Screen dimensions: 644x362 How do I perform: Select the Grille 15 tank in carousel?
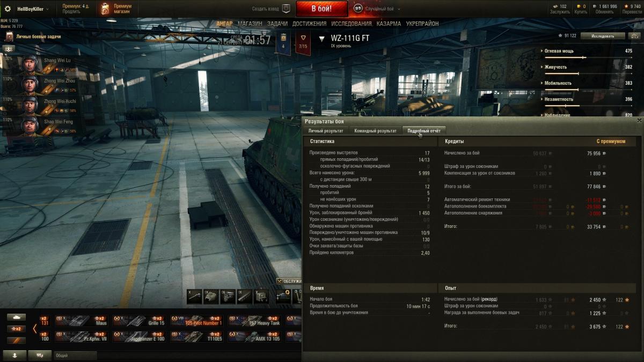point(139,321)
